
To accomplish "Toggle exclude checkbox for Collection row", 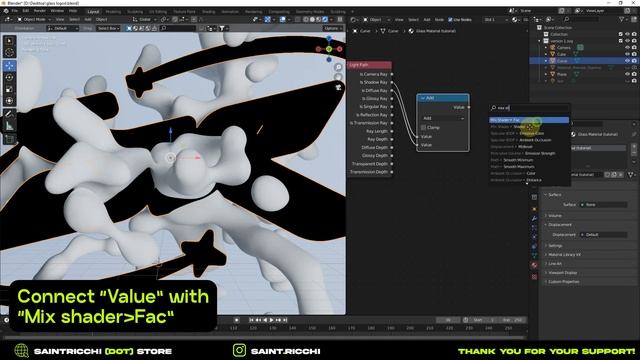I will 621,34.
